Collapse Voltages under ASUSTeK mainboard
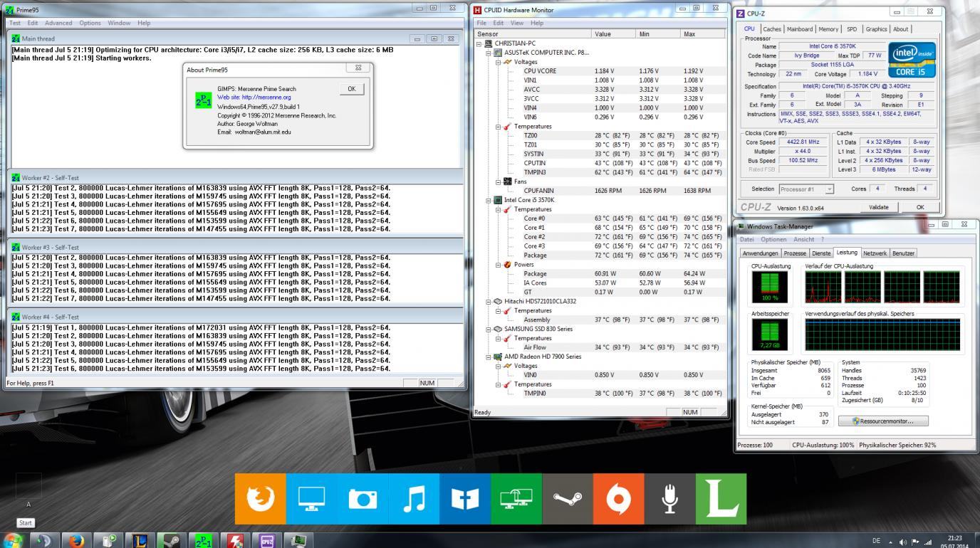The image size is (980, 548). point(498,62)
